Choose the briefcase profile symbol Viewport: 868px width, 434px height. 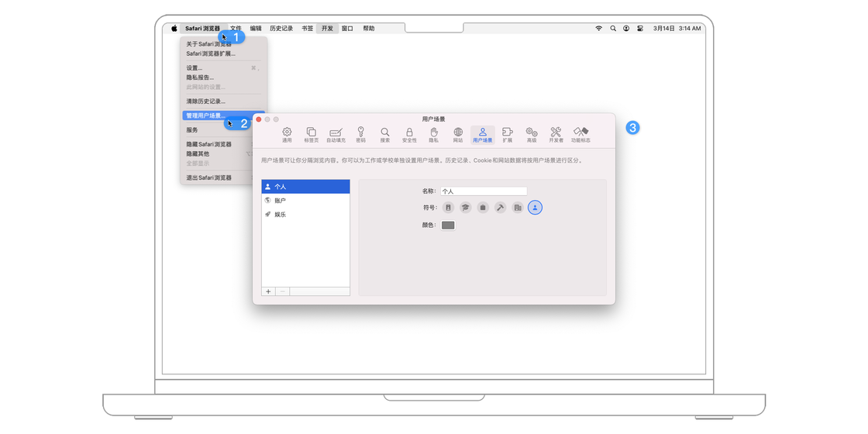click(483, 208)
